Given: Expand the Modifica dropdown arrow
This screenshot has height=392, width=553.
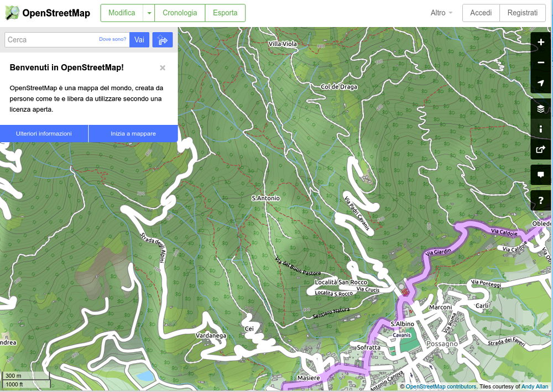Looking at the screenshot, I should 149,13.
